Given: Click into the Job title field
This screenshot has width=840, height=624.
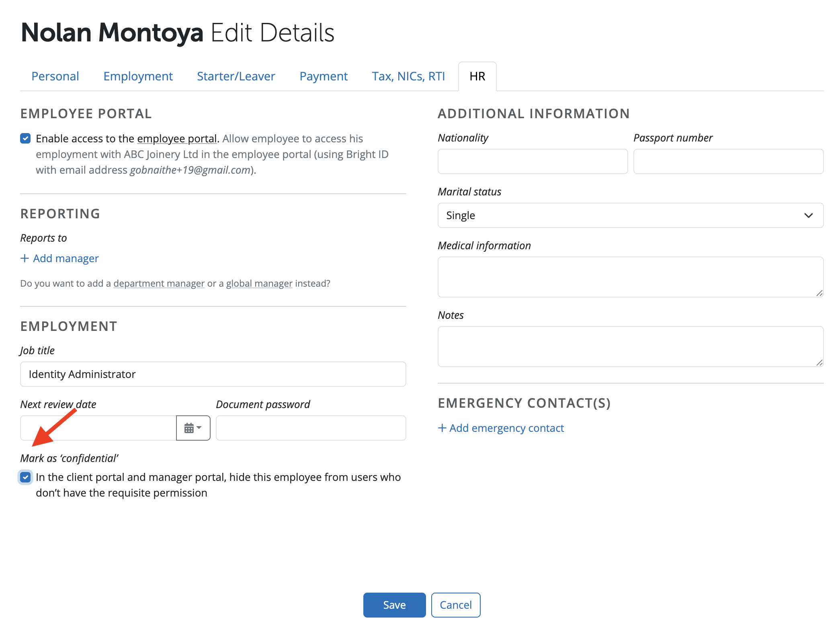Looking at the screenshot, I should (213, 374).
